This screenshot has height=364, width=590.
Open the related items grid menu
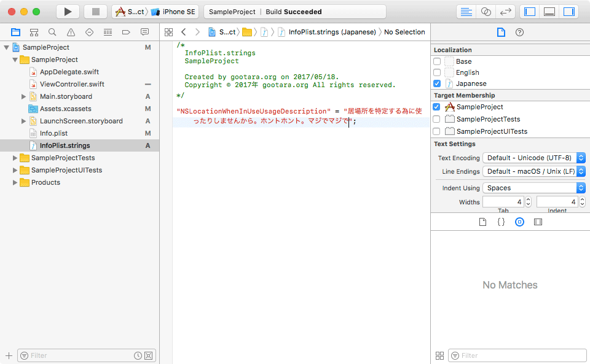click(168, 33)
